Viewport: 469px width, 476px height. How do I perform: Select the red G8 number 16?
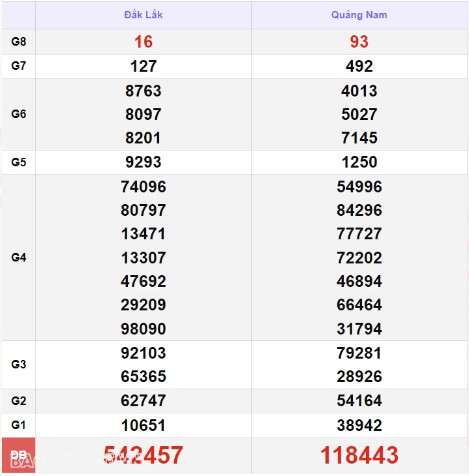point(143,42)
